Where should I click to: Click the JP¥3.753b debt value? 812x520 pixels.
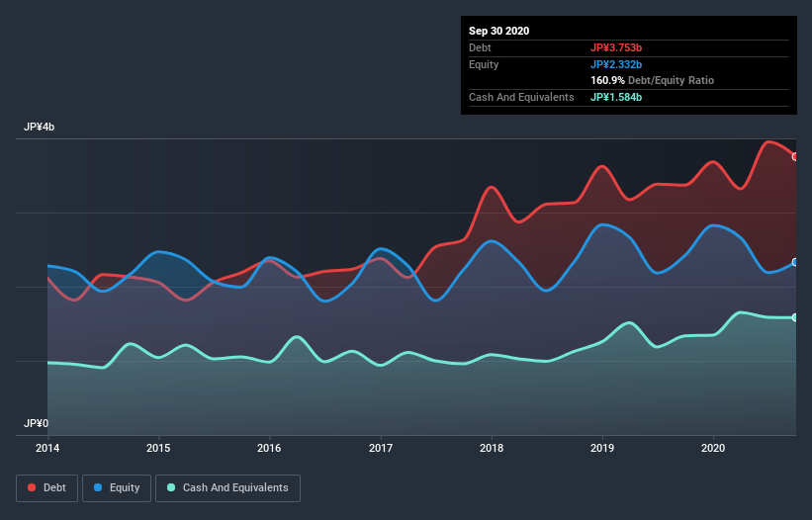pyautogui.click(x=616, y=47)
